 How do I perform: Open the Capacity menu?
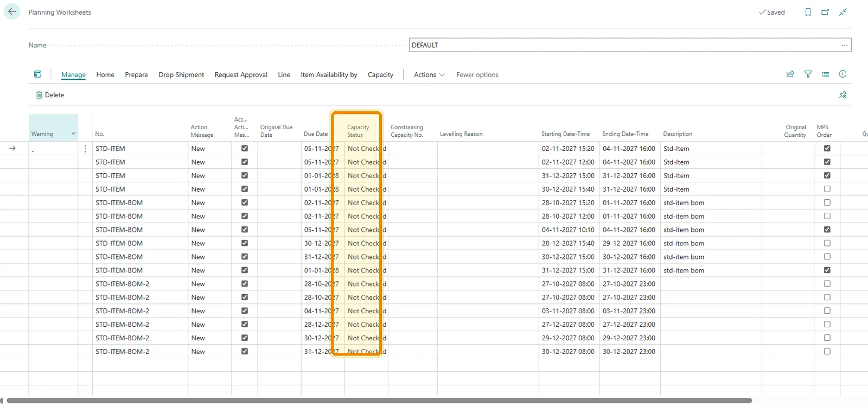pyautogui.click(x=380, y=75)
